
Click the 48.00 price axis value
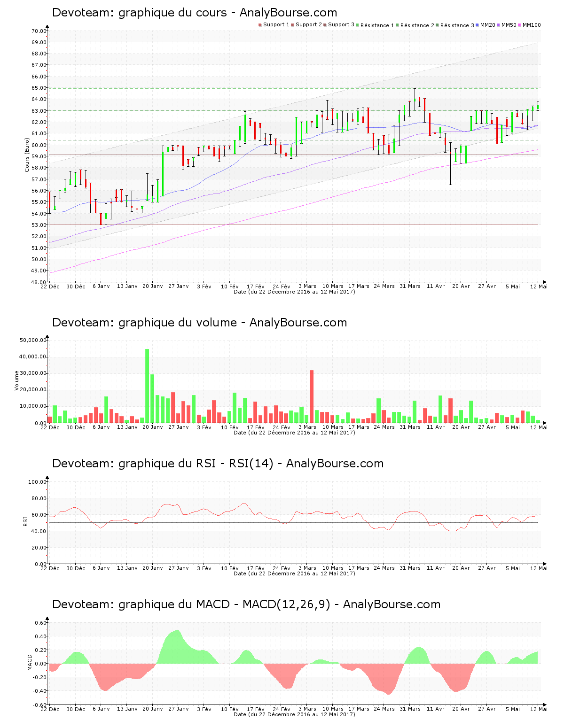pos(39,282)
